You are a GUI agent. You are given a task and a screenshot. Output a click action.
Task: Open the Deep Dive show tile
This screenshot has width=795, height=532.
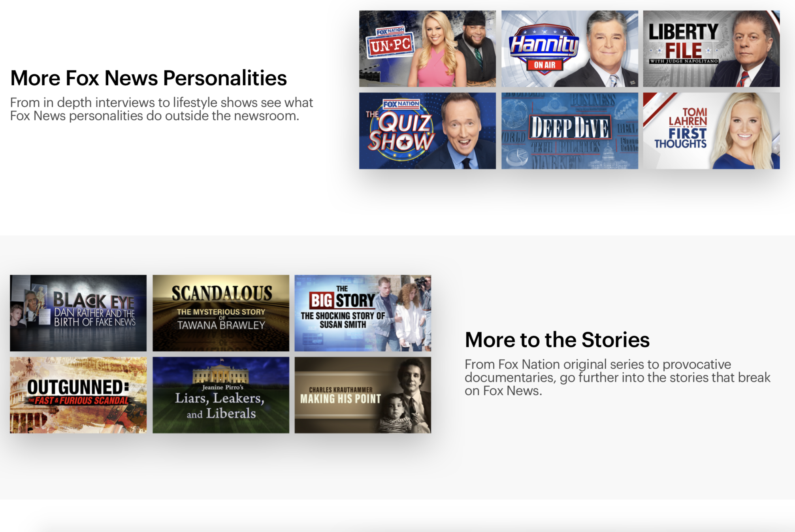pos(569,131)
